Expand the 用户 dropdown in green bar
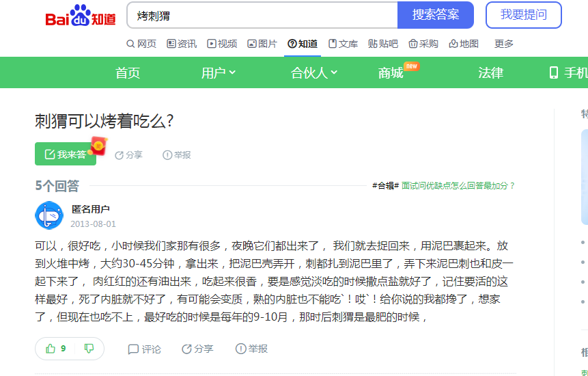This screenshot has width=588, height=376. pyautogui.click(x=219, y=72)
